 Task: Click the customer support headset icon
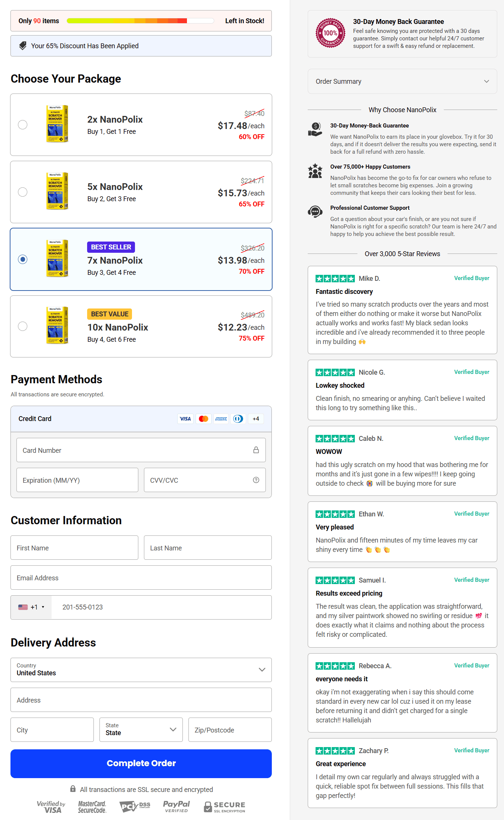tap(315, 212)
